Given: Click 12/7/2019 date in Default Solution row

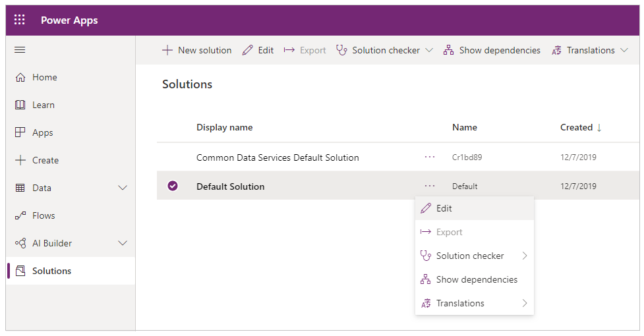Looking at the screenshot, I should 578,186.
